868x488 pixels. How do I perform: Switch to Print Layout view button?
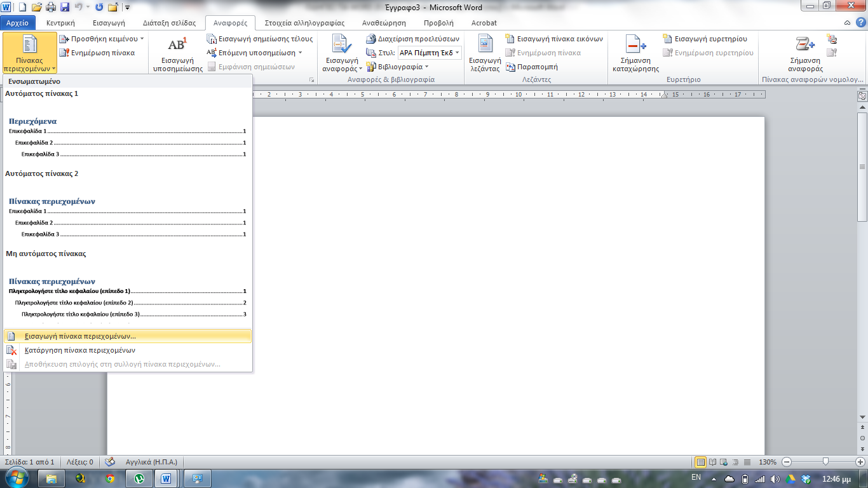tap(701, 462)
